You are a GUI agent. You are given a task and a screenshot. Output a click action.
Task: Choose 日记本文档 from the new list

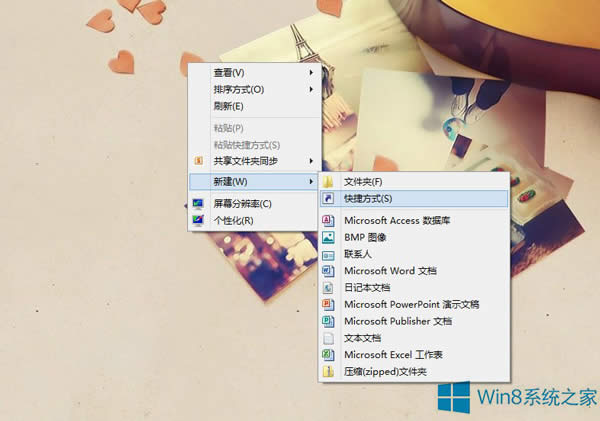368,288
